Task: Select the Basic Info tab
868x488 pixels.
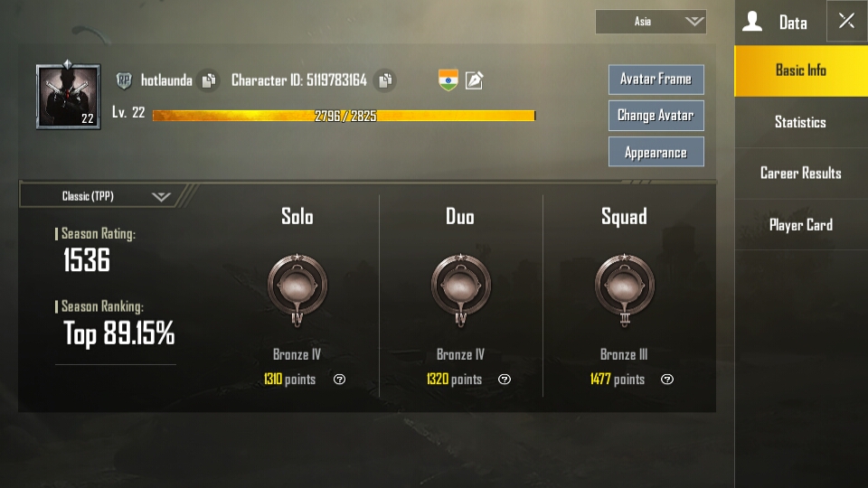Action: point(800,70)
